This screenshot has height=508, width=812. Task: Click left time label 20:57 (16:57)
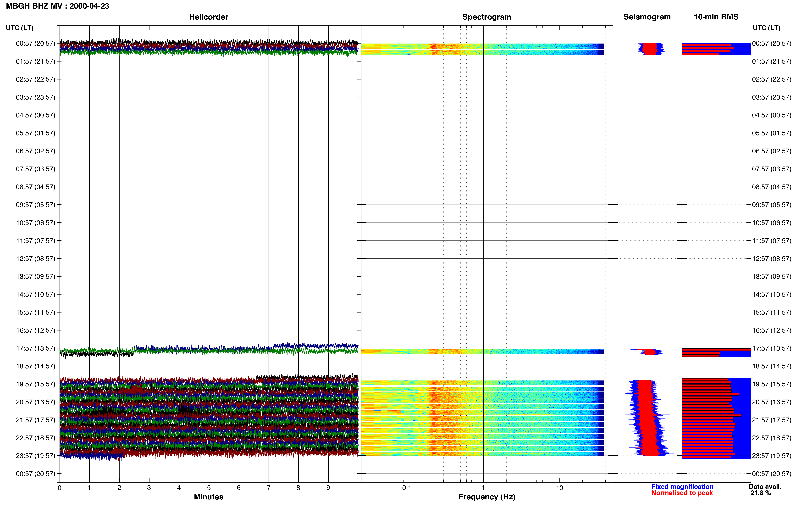point(36,402)
